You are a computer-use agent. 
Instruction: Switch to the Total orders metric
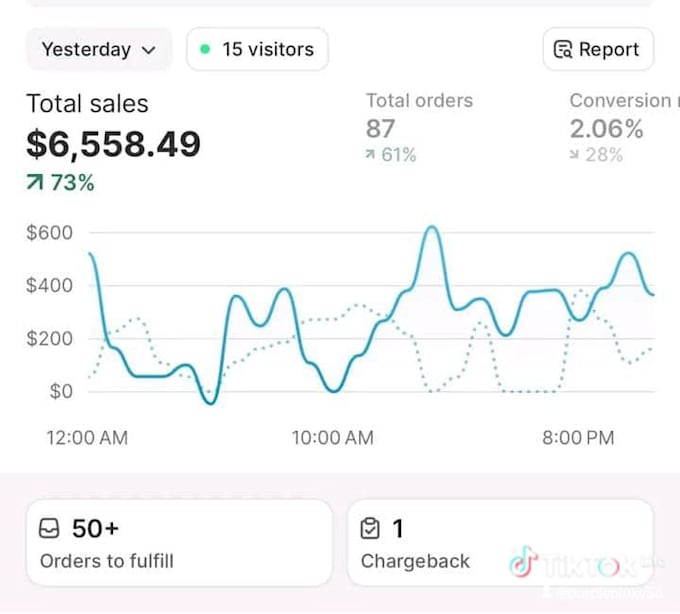pyautogui.click(x=419, y=127)
